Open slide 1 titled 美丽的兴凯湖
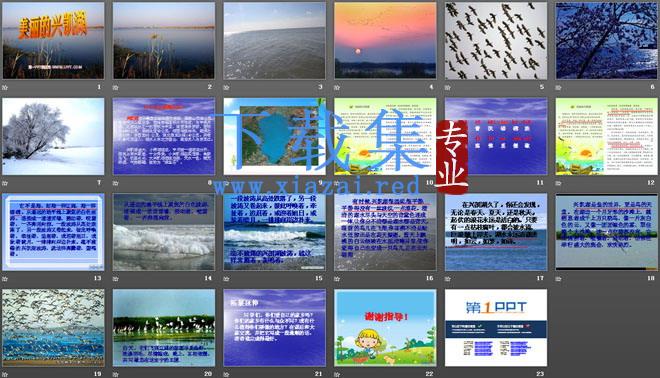The image size is (660, 378). (x=53, y=40)
